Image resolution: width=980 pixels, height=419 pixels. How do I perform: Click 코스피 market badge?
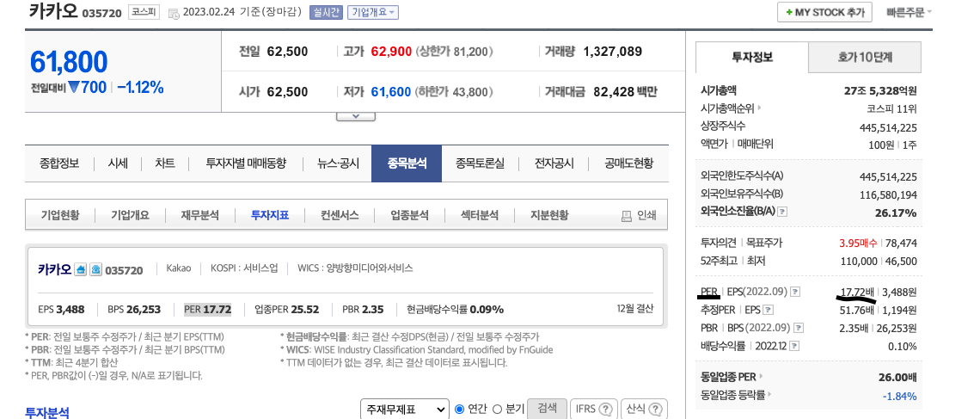(x=144, y=12)
